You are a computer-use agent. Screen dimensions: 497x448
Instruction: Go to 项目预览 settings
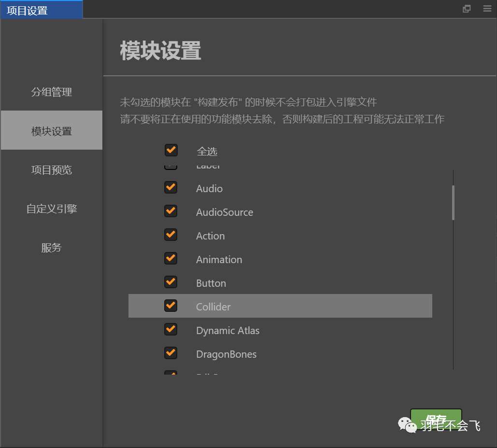click(52, 170)
